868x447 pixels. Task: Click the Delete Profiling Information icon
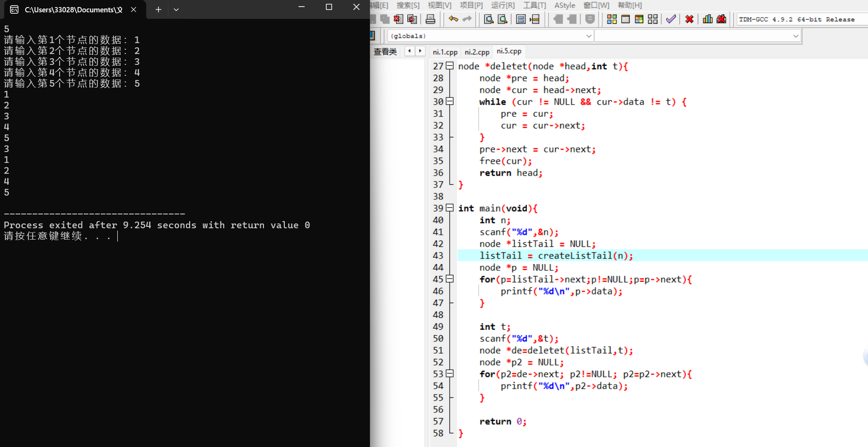coord(721,19)
